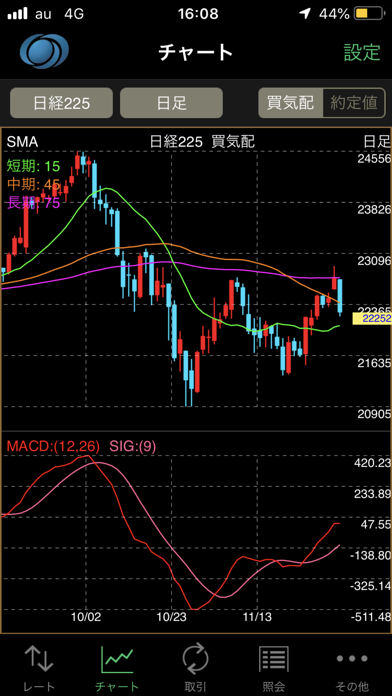Viewport: 392px width, 696px height.
Task: Switch price display to 約定値
Action: click(x=354, y=103)
